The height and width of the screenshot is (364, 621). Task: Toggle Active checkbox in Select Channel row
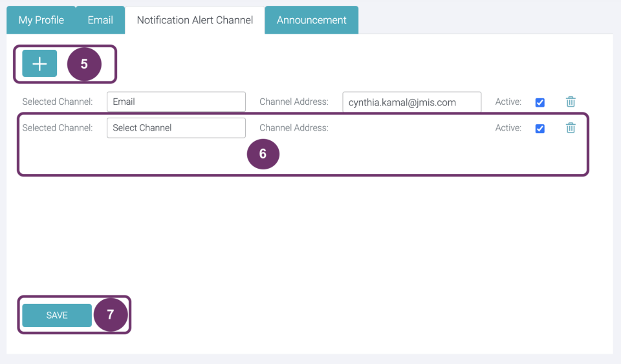click(x=539, y=129)
